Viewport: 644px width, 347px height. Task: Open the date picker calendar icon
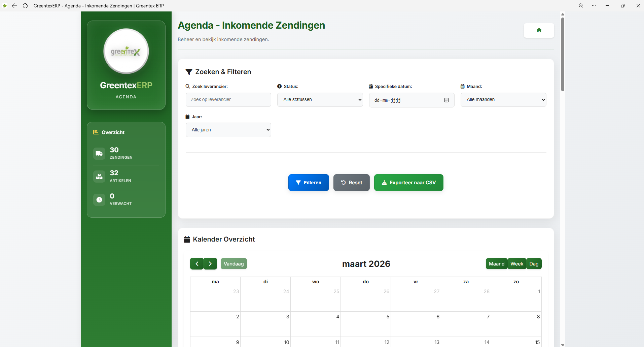point(446,100)
